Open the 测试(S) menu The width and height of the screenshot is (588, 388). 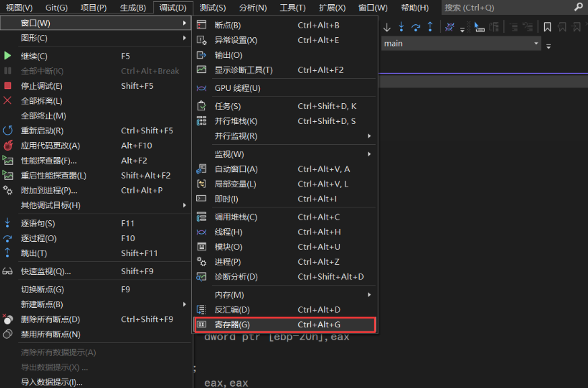(x=213, y=7)
